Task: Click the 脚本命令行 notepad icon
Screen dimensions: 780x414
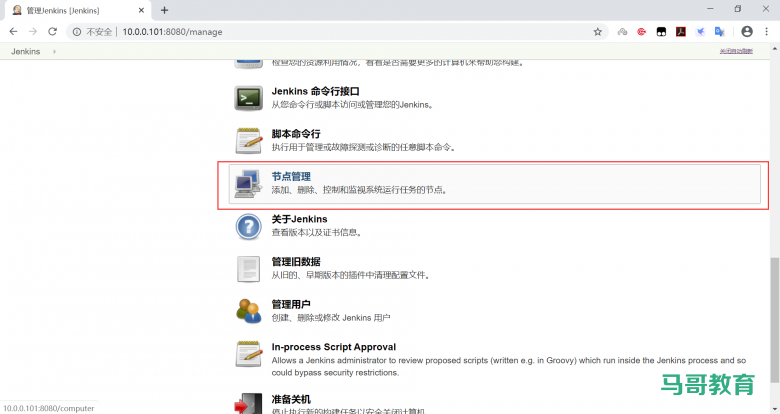Action: coord(248,140)
